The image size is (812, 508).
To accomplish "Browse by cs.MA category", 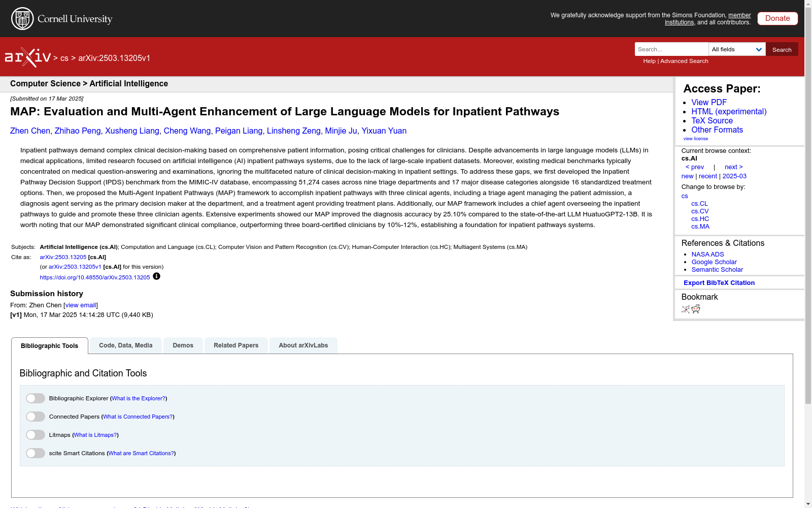I will [x=700, y=227].
